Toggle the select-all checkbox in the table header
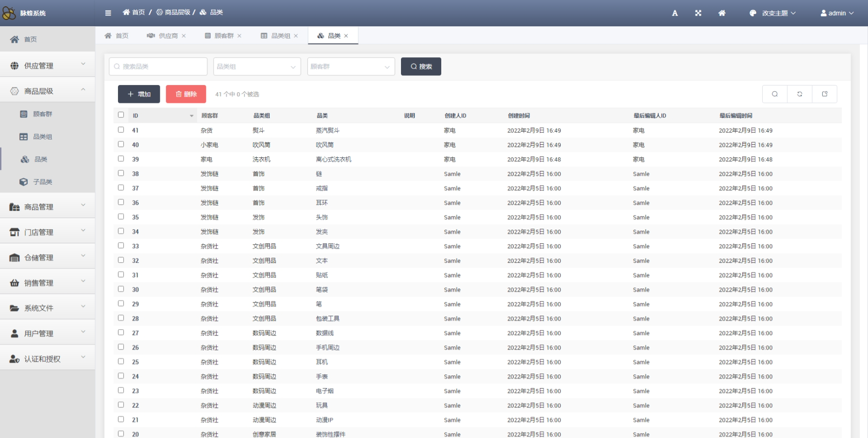The height and width of the screenshot is (438, 868). (x=121, y=115)
